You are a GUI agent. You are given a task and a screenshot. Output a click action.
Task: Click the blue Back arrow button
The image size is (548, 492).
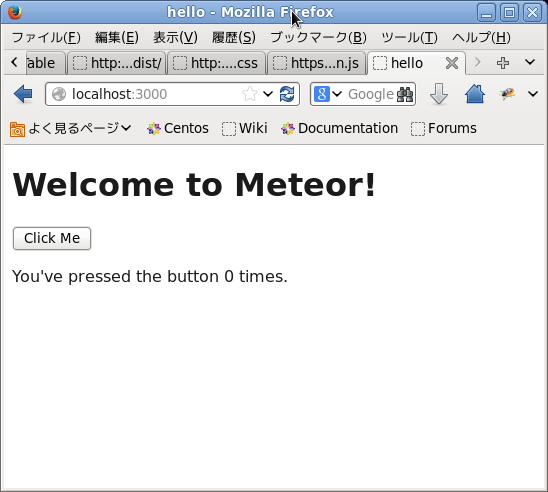(23, 94)
